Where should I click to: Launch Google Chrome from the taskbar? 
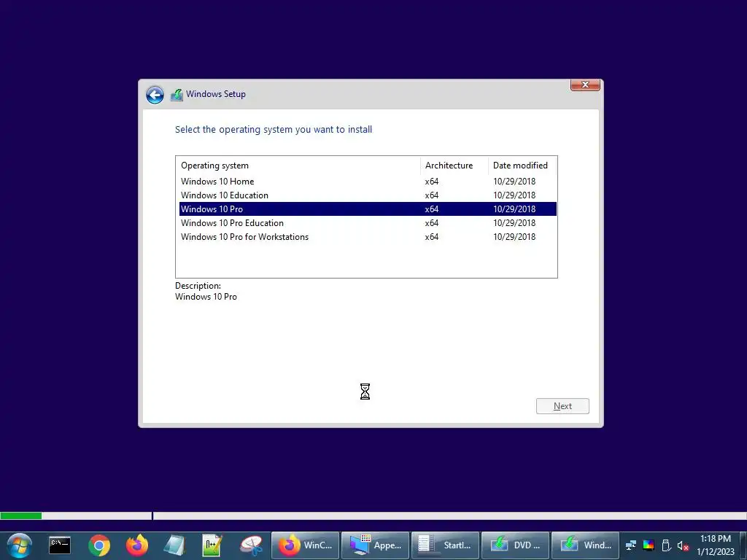click(99, 545)
